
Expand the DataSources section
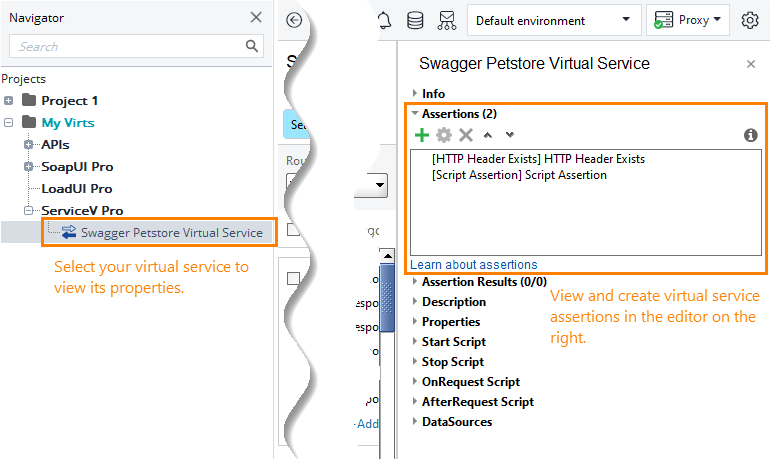pyautogui.click(x=414, y=421)
